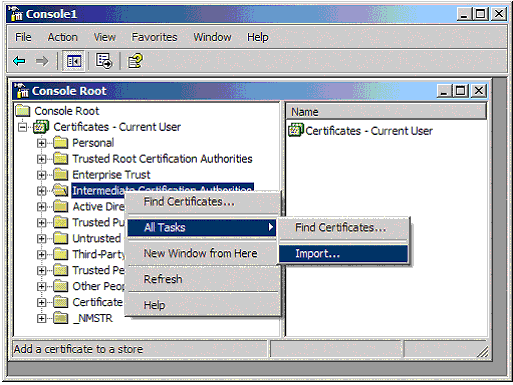
Task: Click the Export List toolbar icon
Action: click(104, 61)
